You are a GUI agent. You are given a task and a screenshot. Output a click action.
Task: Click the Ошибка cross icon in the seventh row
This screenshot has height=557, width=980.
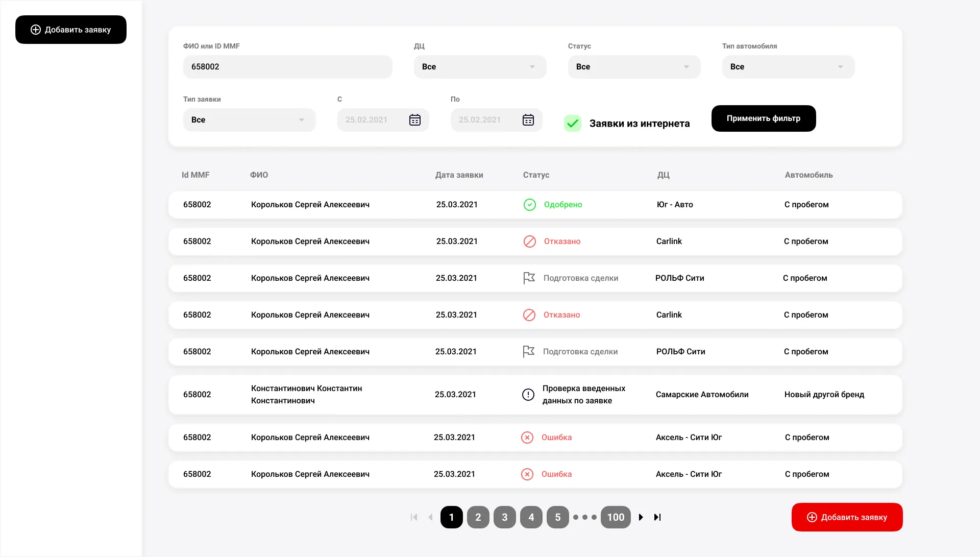click(527, 438)
